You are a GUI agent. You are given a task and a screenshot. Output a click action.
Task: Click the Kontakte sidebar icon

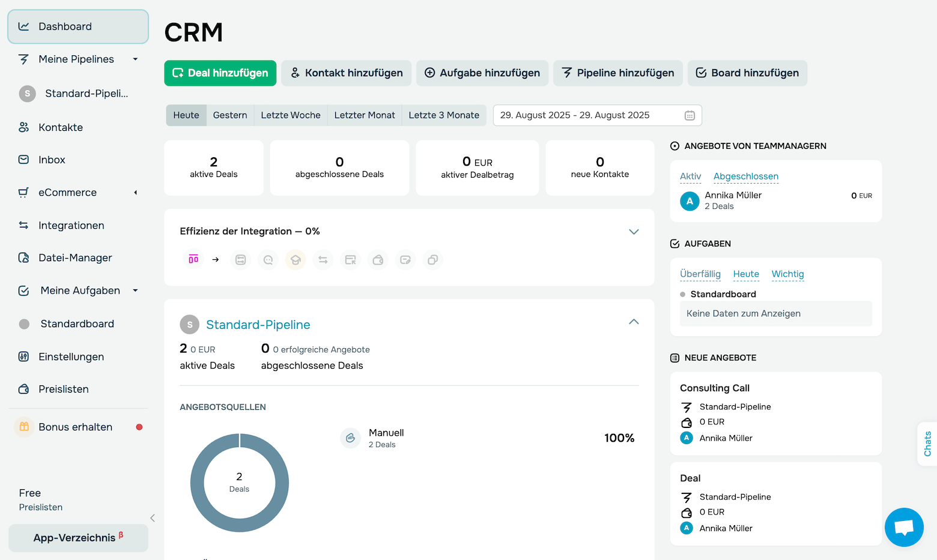click(x=24, y=127)
